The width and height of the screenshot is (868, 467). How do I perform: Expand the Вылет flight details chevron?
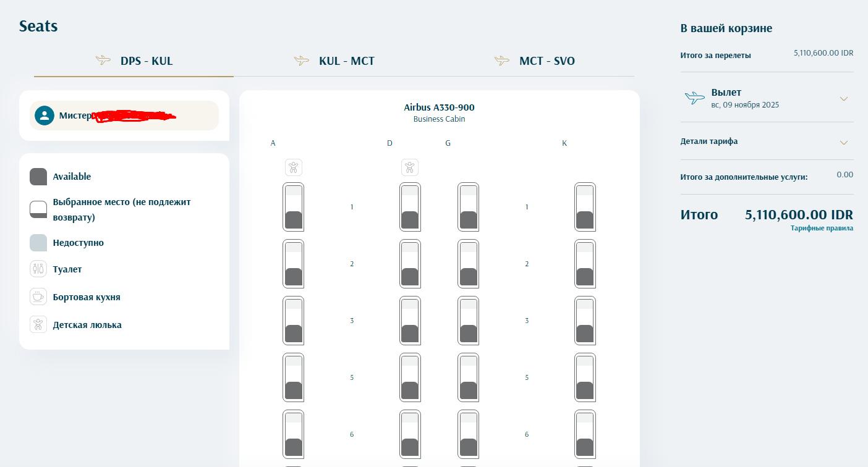point(844,99)
